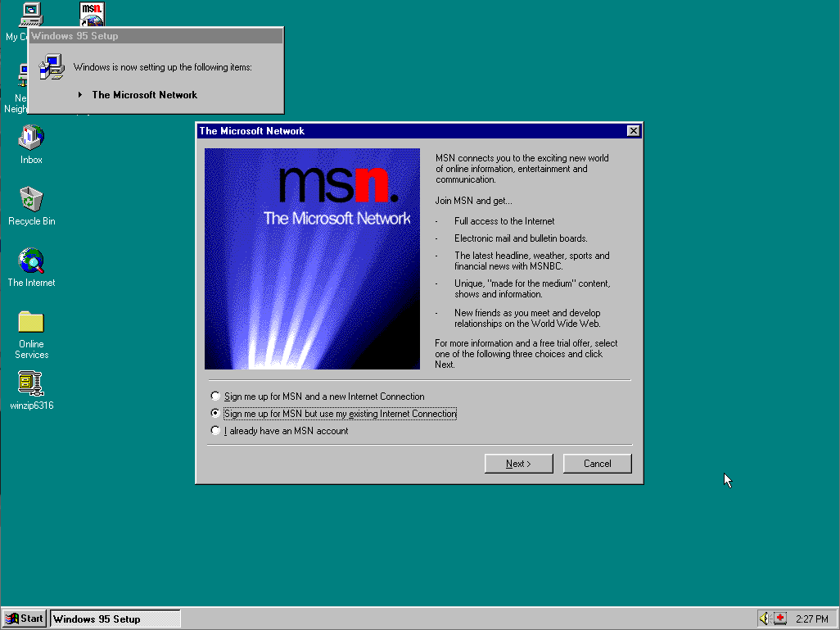
Task: Run the winzip6316 installer icon
Action: 30,383
